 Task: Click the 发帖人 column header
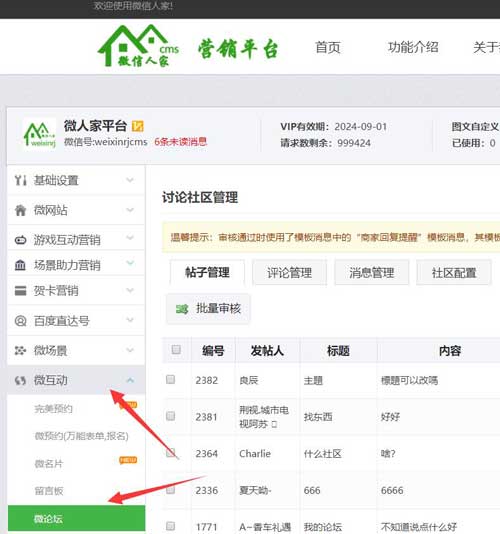267,350
